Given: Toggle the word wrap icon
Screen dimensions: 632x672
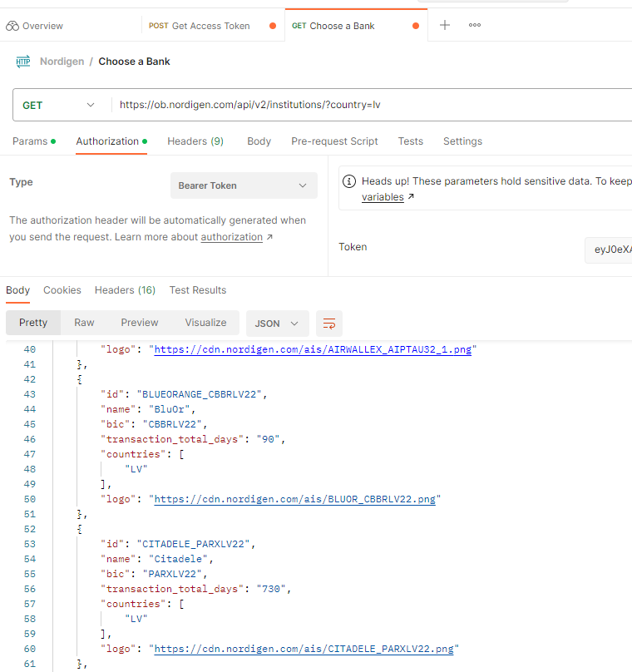Looking at the screenshot, I should 329,324.
